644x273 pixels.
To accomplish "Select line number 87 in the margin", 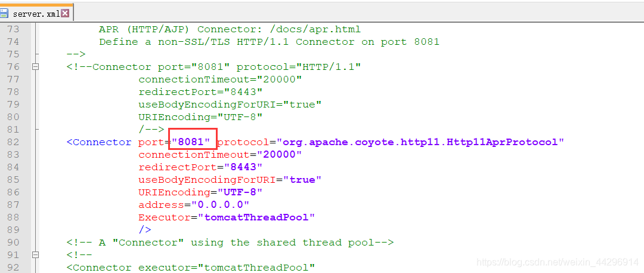I will coord(14,205).
